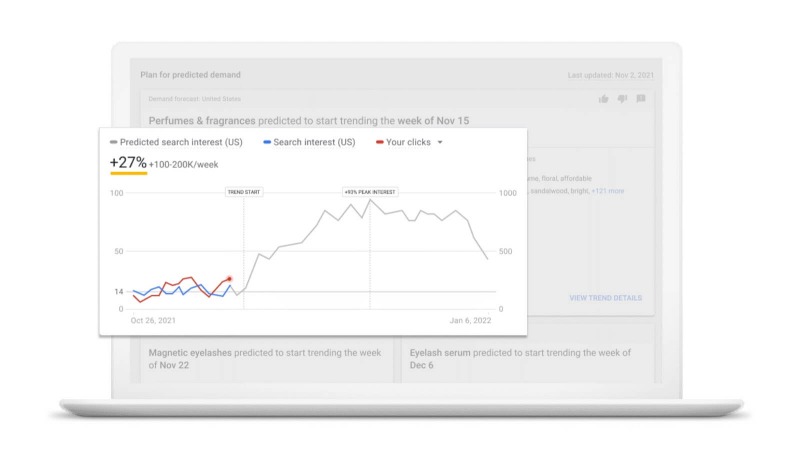
Task: Click the thumbs up feedback icon
Action: tap(604, 98)
